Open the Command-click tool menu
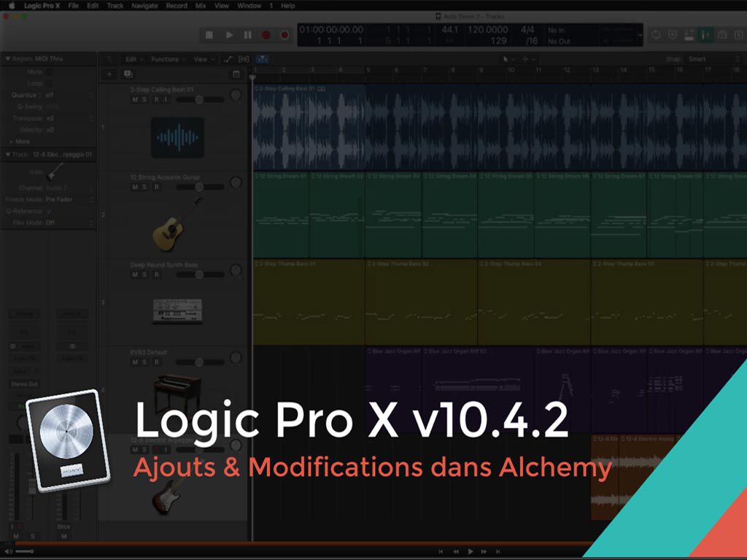The width and height of the screenshot is (747, 560). [x=529, y=59]
